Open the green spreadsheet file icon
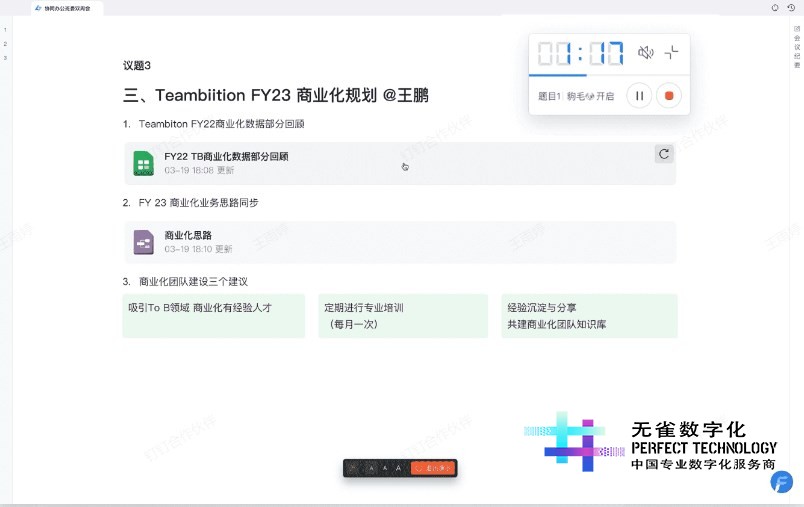The width and height of the screenshot is (804, 507). click(143, 163)
